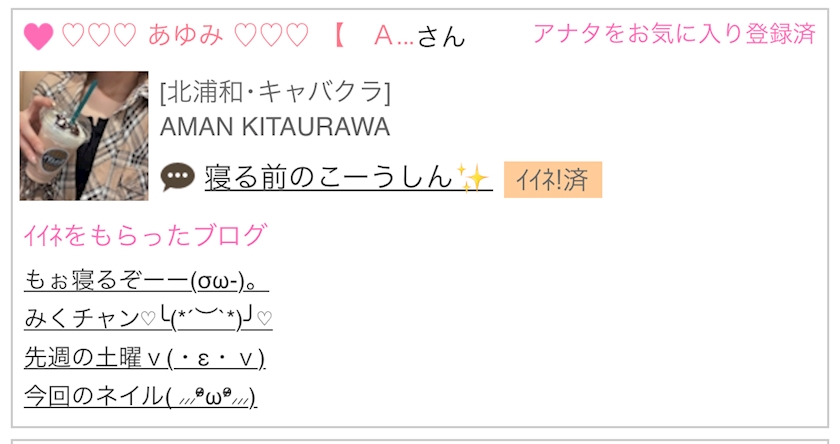Click the A...さん name text

tap(419, 37)
